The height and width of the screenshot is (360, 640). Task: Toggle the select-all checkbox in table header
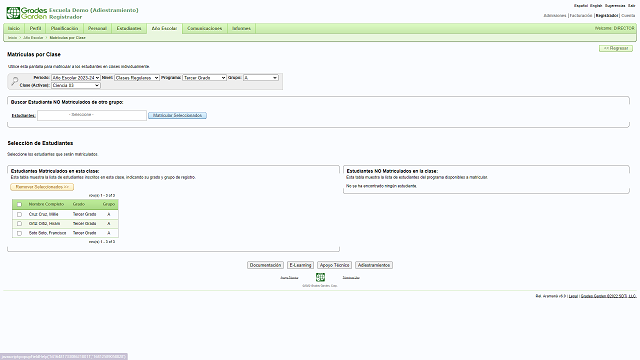pos(19,204)
